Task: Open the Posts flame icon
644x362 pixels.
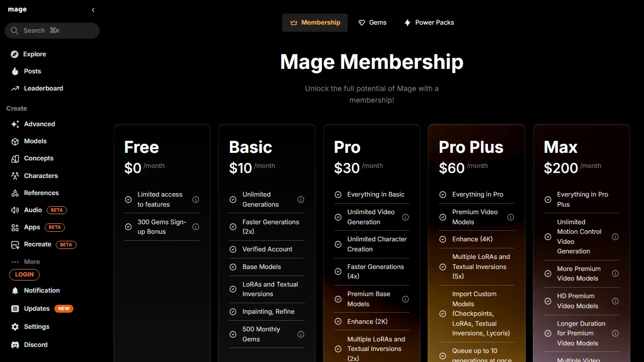Action: (15, 71)
